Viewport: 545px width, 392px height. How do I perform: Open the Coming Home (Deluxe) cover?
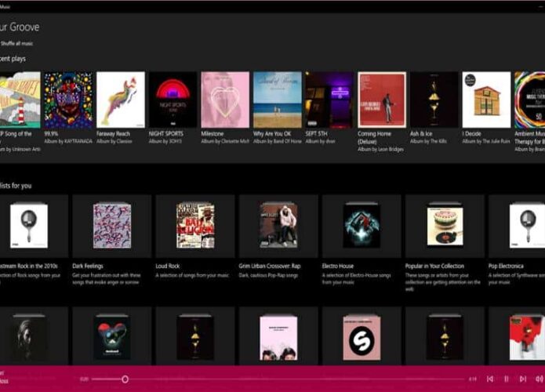382,100
